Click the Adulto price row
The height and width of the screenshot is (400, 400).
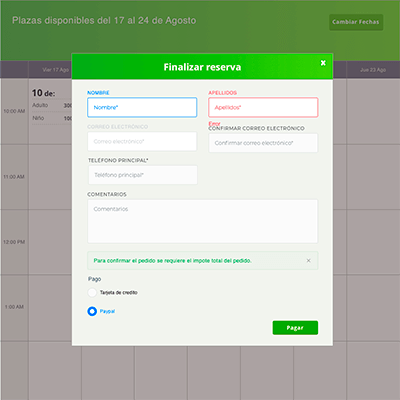pyautogui.click(x=52, y=105)
